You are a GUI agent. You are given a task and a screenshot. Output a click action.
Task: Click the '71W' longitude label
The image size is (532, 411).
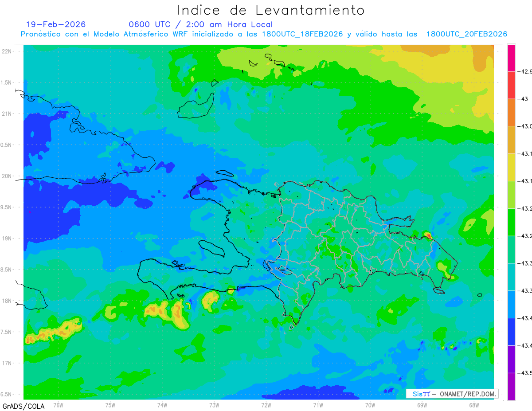[318, 405]
